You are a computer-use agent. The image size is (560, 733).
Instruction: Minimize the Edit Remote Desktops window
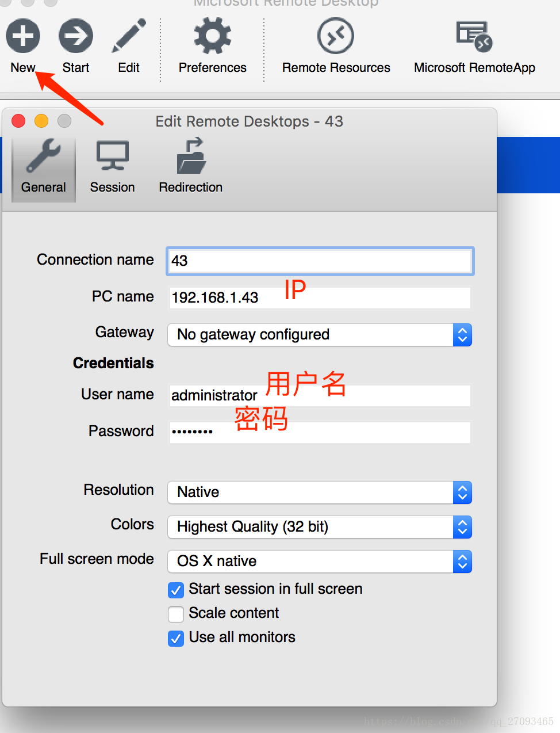coord(41,121)
